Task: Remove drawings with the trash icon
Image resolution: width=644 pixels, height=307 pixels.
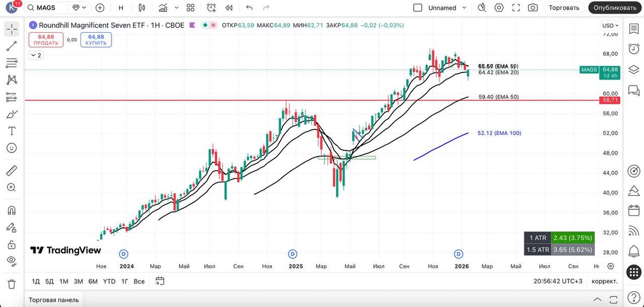Action: tap(11, 284)
